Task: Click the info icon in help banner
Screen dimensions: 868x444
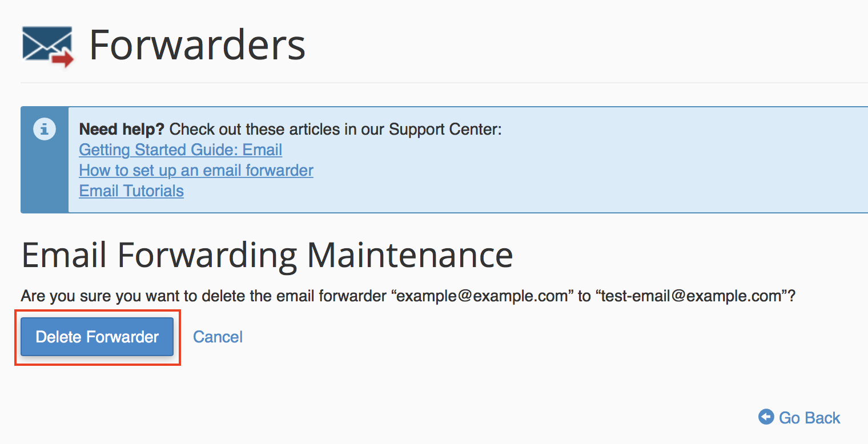Action: coord(44,129)
